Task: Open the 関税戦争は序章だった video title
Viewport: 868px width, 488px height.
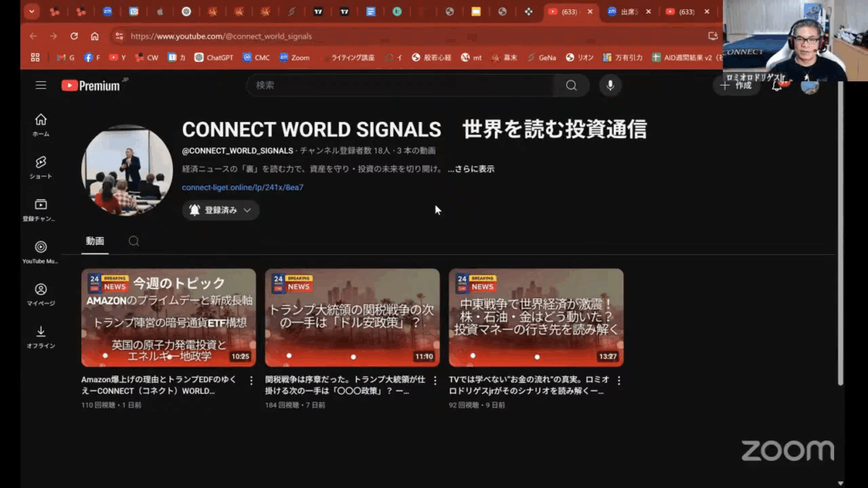Action: coord(346,385)
